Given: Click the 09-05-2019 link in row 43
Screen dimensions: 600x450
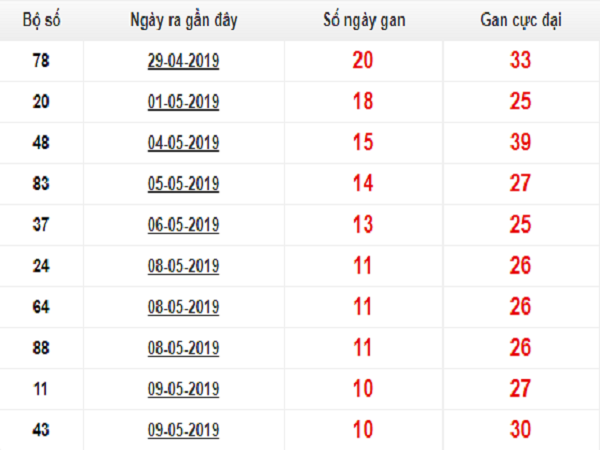Looking at the screenshot, I should 183,430.
